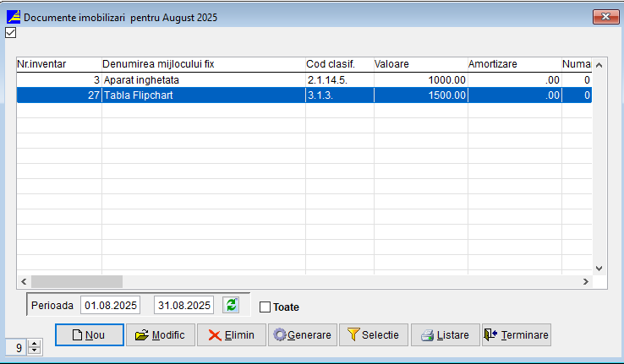Decrease the value with the spinner down arrow

(34, 350)
